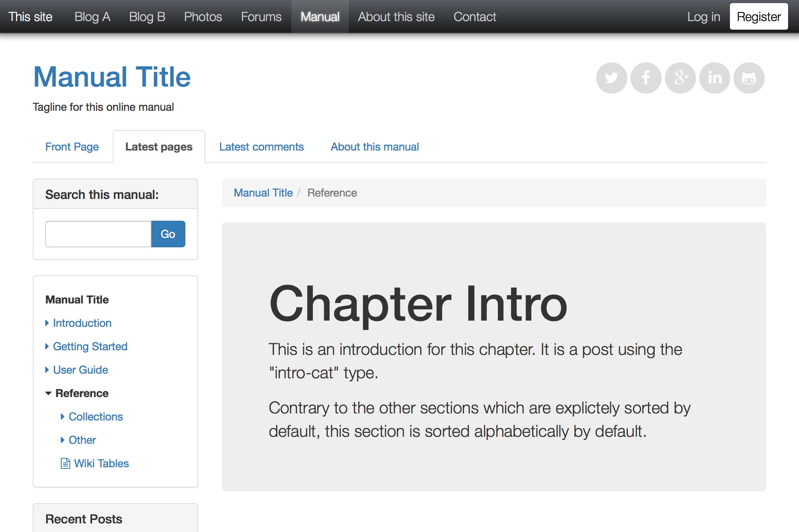799x532 pixels.
Task: Open the User Guide sidebar link
Action: (81, 370)
